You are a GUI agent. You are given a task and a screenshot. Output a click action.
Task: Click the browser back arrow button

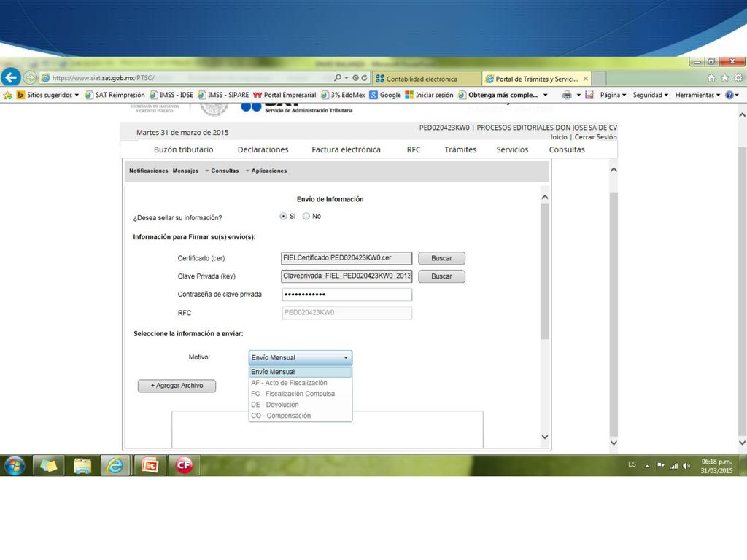(10, 77)
